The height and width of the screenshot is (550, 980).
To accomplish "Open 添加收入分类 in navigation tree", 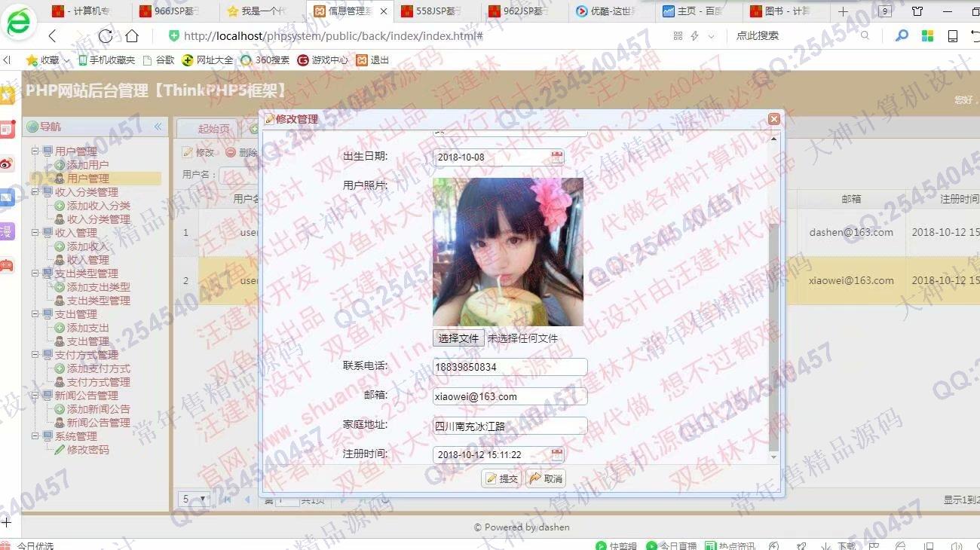I will click(x=98, y=206).
